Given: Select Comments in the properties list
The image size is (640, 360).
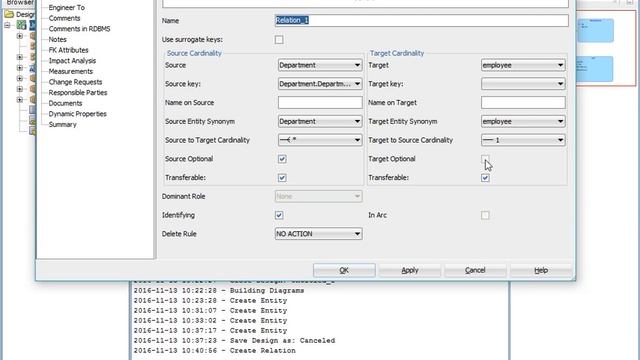Looking at the screenshot, I should (x=64, y=18).
